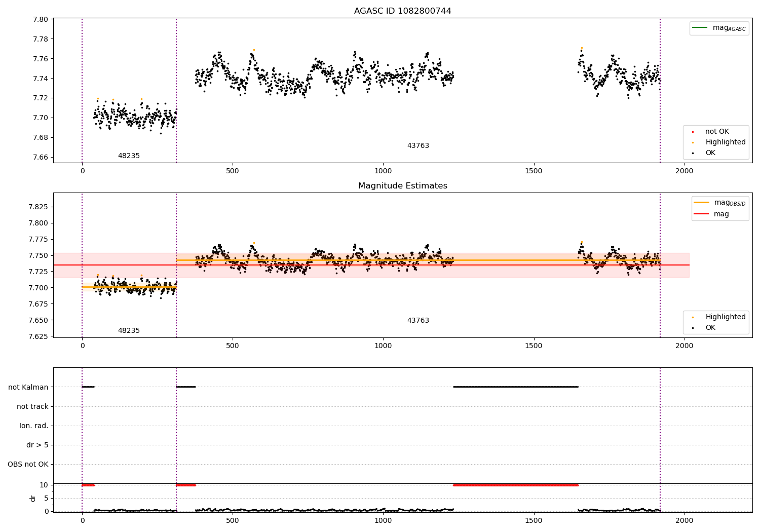Click the rotated 'dr' y-axis label

coord(33,498)
